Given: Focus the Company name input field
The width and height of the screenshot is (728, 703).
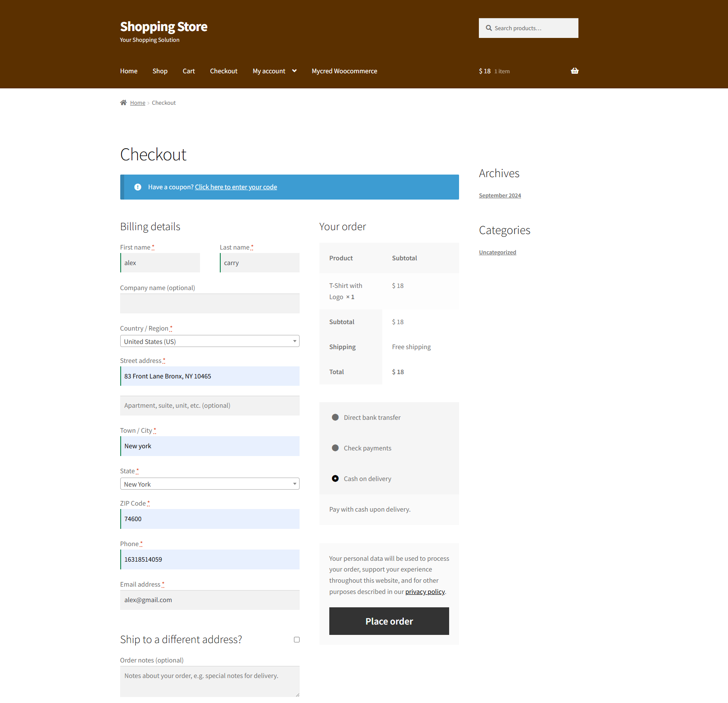Looking at the screenshot, I should 209,303.
